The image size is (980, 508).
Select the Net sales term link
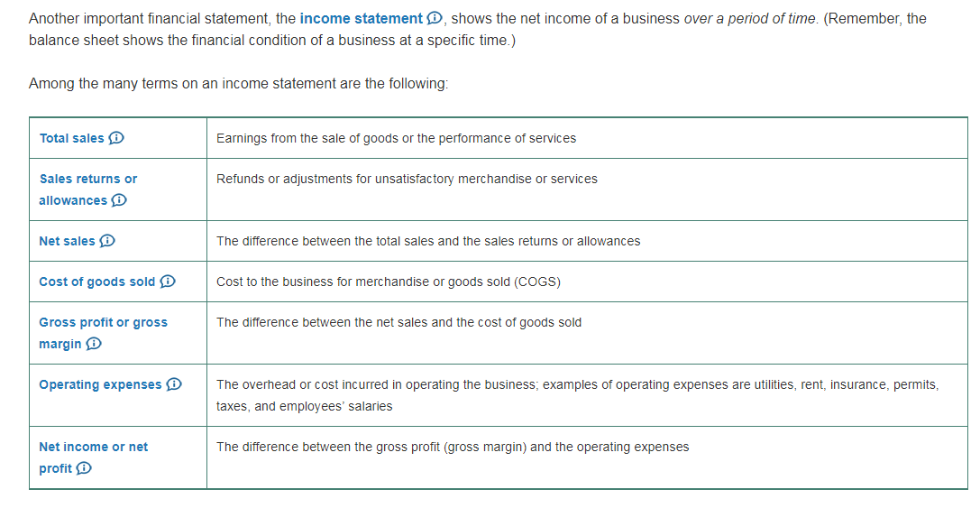click(x=67, y=241)
